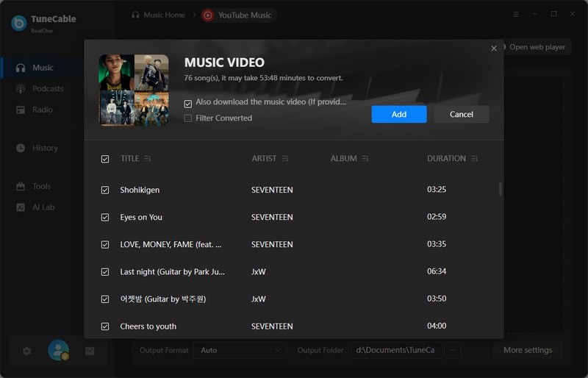Click the song list scrollbar
Viewport: 588px width, 378px height.
coord(501,189)
